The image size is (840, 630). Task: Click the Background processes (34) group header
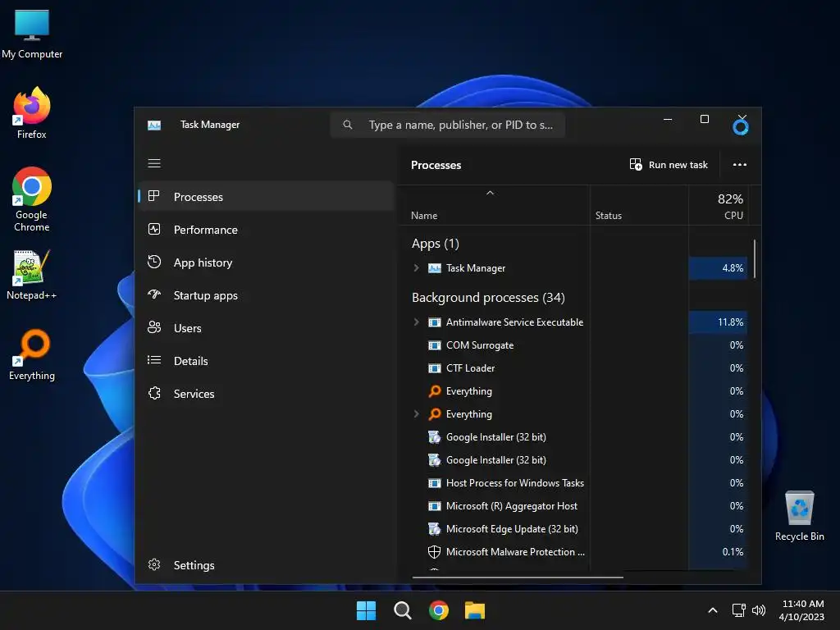[x=488, y=297]
